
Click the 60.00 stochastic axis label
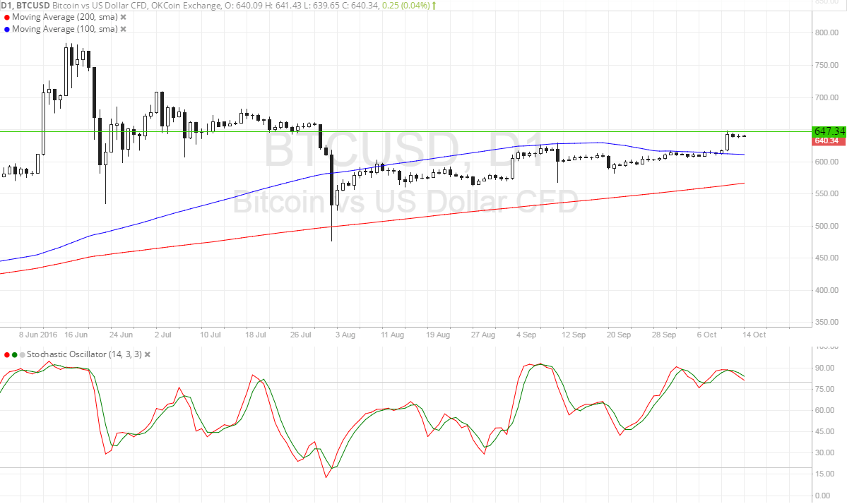pyautogui.click(x=825, y=411)
